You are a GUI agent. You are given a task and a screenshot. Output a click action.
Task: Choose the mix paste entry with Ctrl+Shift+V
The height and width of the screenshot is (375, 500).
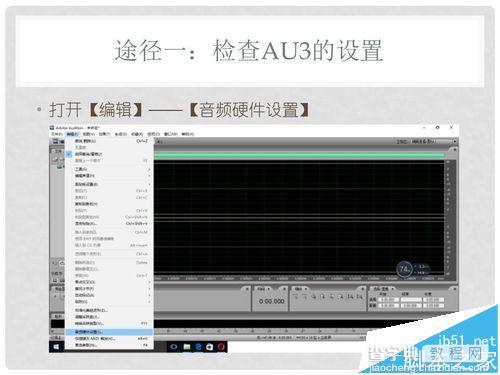tap(109, 224)
